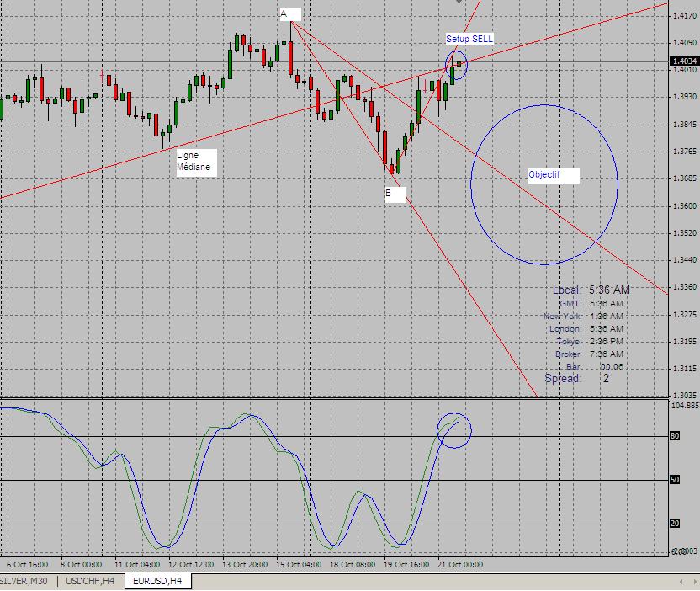Switch to the USDCHF,H4 chart tab
700x591 pixels.
coord(90,581)
